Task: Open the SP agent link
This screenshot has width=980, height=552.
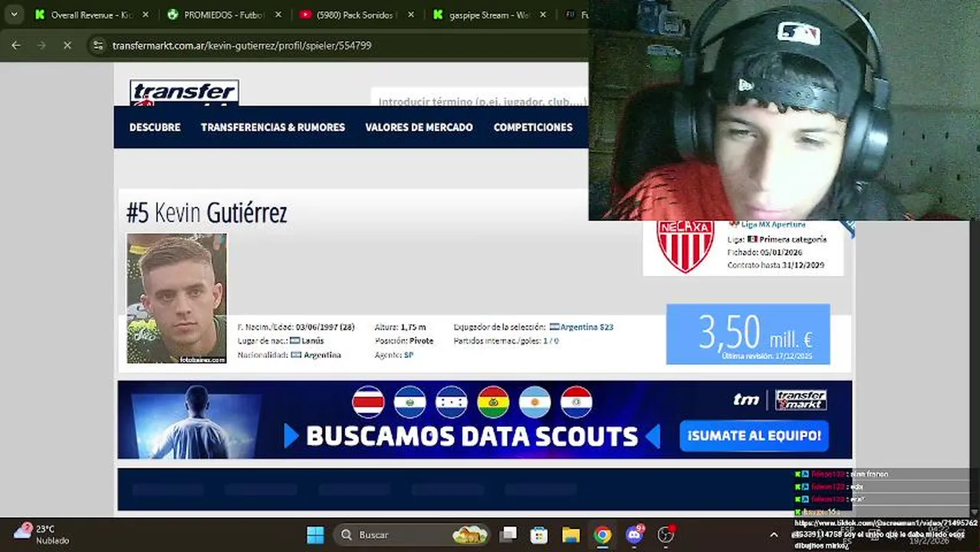Action: [409, 355]
